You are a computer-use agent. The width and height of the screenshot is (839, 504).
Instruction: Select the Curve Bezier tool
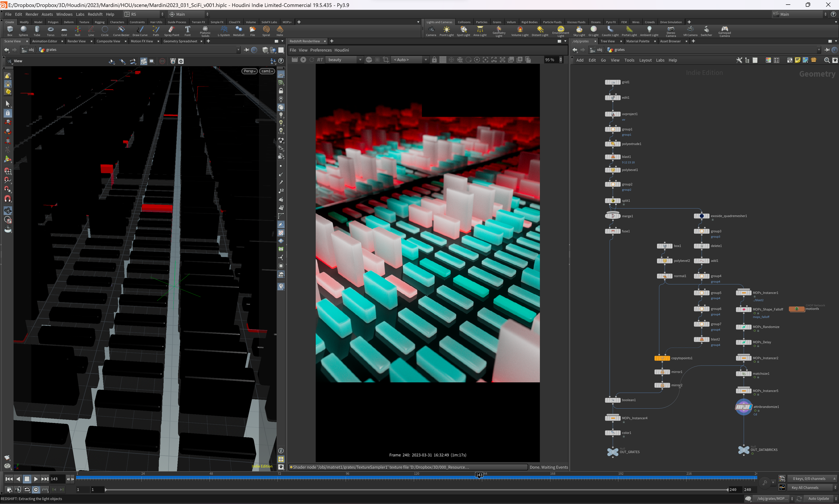tap(121, 31)
